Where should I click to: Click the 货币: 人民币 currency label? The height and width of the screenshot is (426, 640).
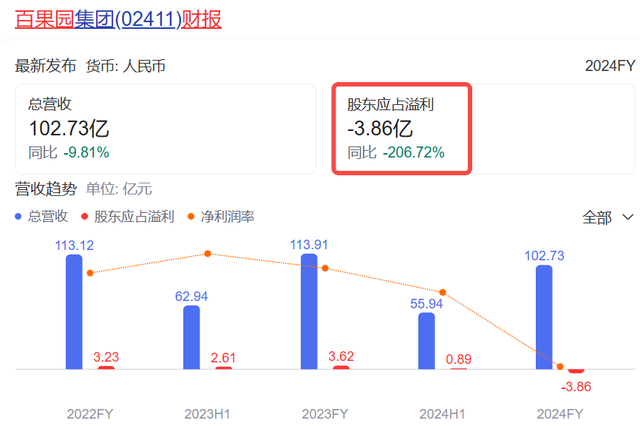126,66
